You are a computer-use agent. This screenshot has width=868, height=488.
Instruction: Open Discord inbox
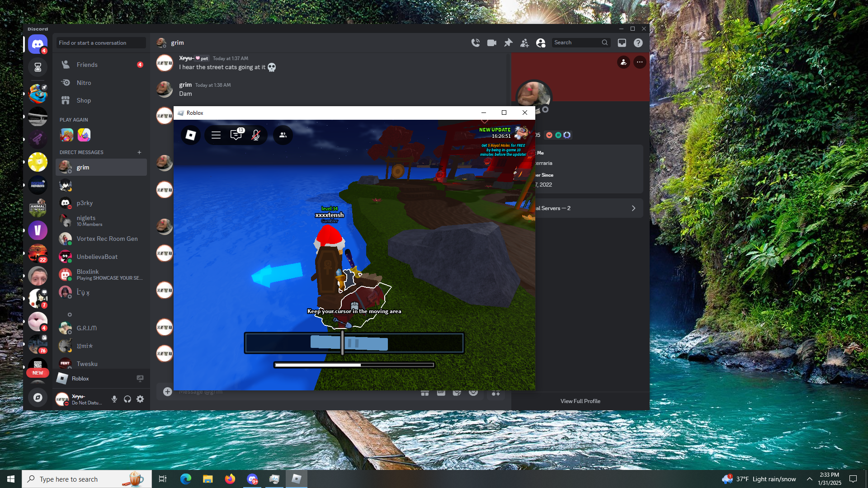click(622, 43)
